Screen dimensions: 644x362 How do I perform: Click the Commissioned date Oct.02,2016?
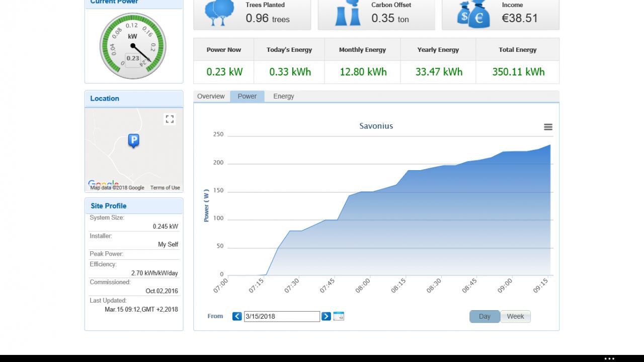162,291
